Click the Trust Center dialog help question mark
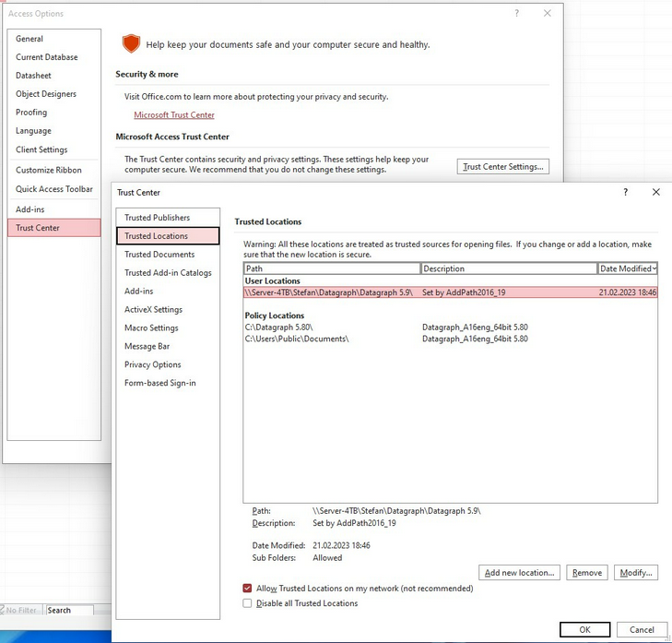 pyautogui.click(x=626, y=192)
